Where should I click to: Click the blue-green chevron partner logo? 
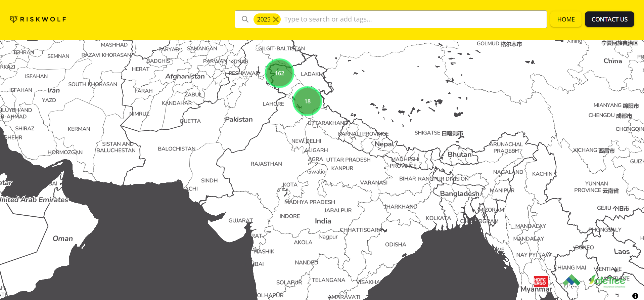point(571,280)
